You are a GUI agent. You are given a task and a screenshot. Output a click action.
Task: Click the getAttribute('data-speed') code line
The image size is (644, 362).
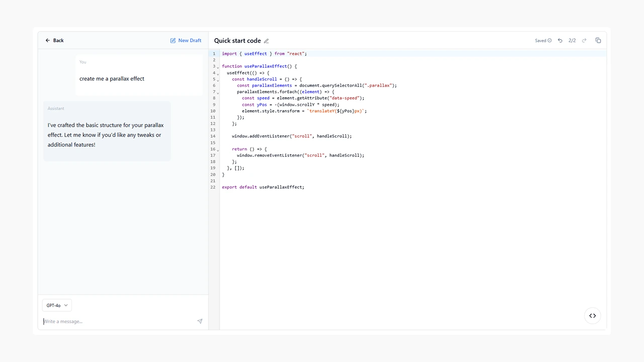point(303,98)
